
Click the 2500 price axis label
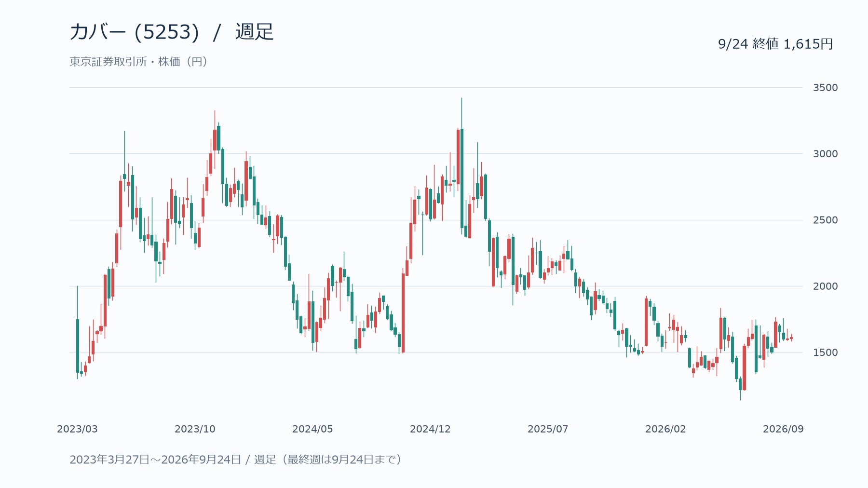tap(825, 220)
